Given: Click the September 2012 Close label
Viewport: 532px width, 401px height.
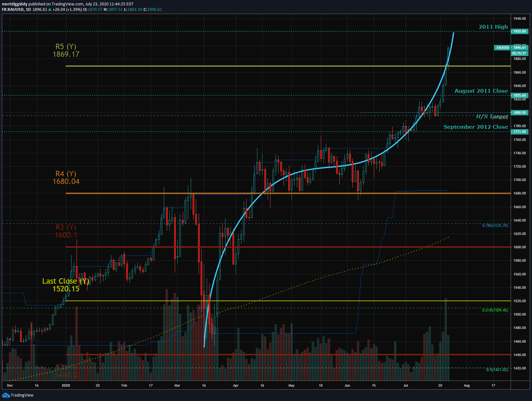Looking at the screenshot, I should 476,127.
